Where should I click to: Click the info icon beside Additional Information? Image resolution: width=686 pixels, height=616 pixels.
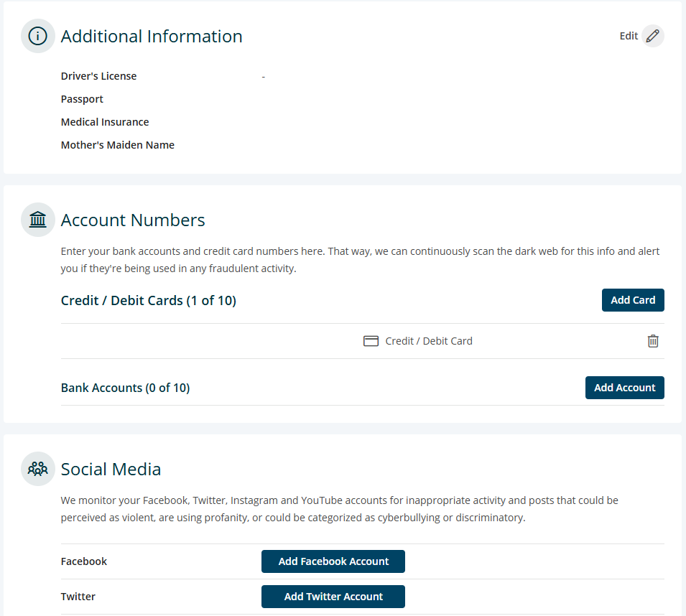[37, 35]
